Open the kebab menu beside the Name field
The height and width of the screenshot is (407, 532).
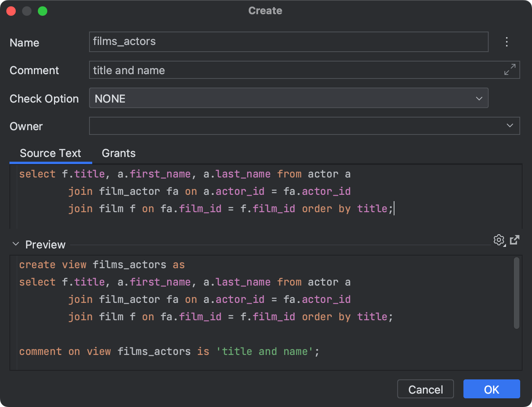(507, 41)
